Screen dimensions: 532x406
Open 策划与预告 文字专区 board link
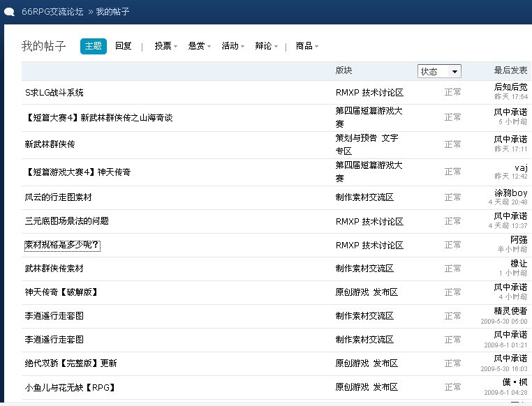point(367,144)
